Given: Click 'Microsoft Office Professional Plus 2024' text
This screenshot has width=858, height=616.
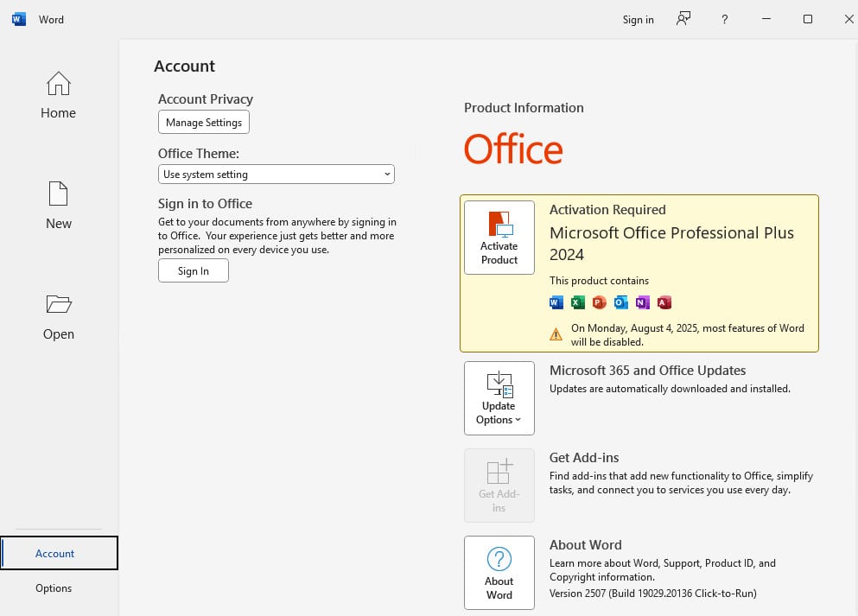Looking at the screenshot, I should (x=671, y=244).
